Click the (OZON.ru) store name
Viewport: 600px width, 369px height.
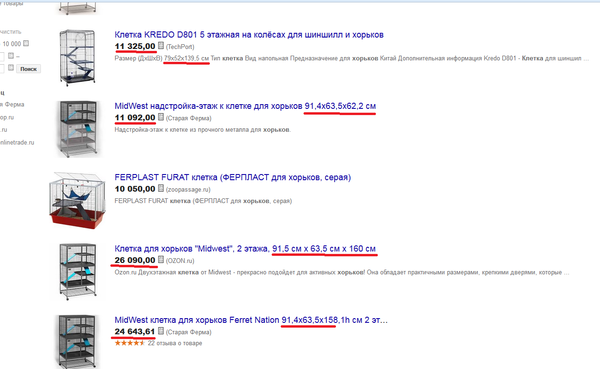click(x=180, y=261)
